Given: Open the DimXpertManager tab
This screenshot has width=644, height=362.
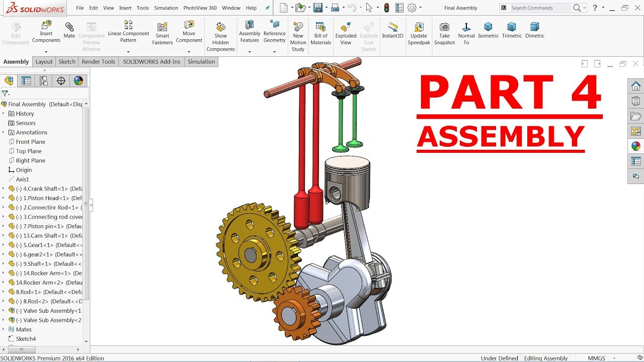Looking at the screenshot, I should click(61, 80).
